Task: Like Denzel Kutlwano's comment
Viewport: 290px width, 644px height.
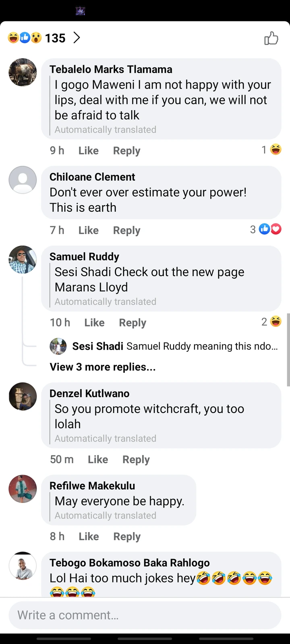Action: click(98, 459)
